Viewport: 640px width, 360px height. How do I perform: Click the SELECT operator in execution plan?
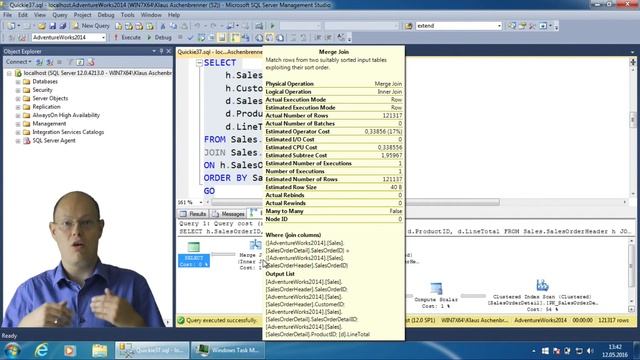194,255
